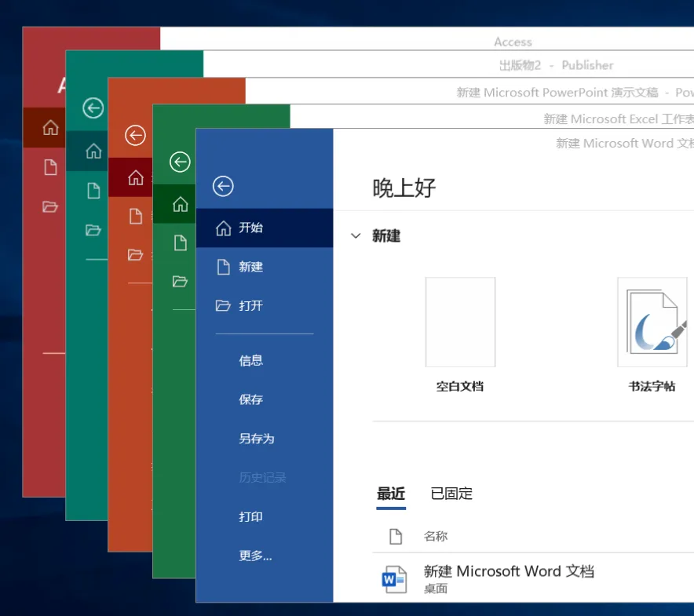Click open folder icon in Excel sidebar
694x616 pixels.
(180, 282)
